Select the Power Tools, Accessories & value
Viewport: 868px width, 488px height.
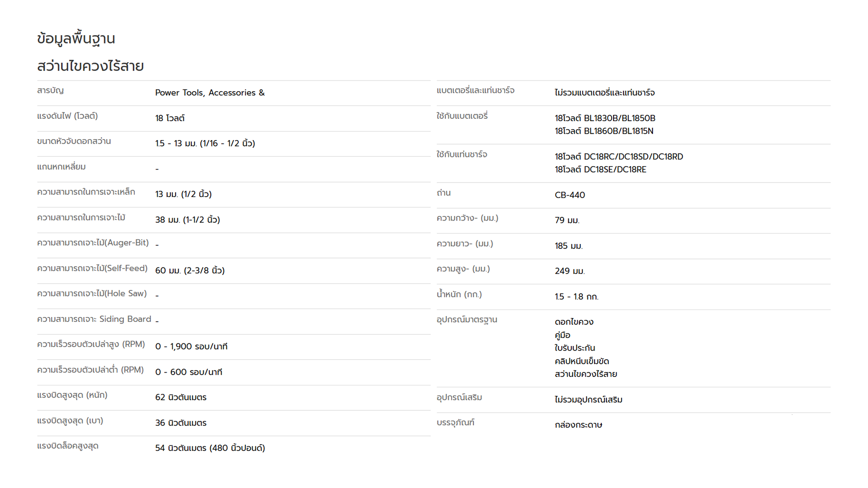point(210,93)
